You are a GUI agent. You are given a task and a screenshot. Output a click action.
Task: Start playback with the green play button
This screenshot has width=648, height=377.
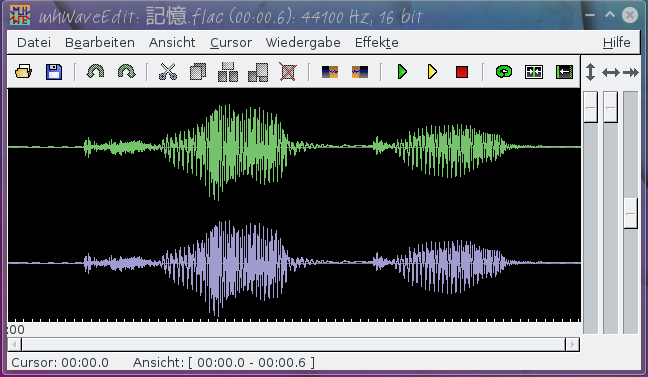[x=402, y=72]
